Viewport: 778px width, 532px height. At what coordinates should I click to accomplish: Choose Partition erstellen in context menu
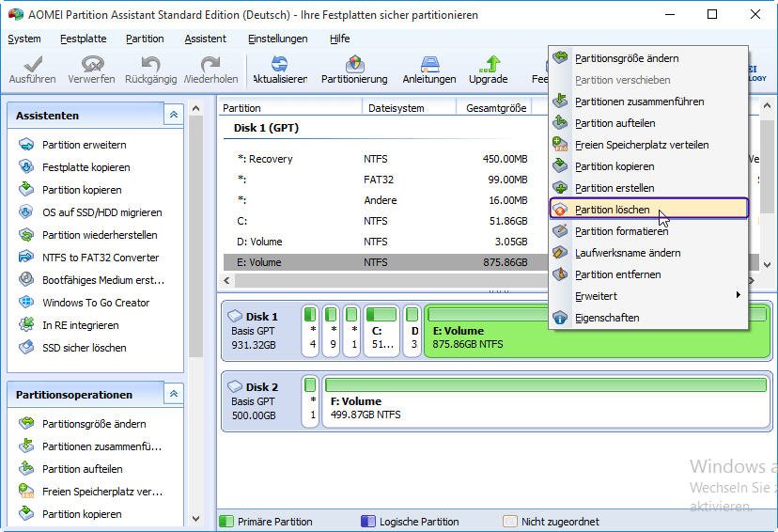coord(649,188)
